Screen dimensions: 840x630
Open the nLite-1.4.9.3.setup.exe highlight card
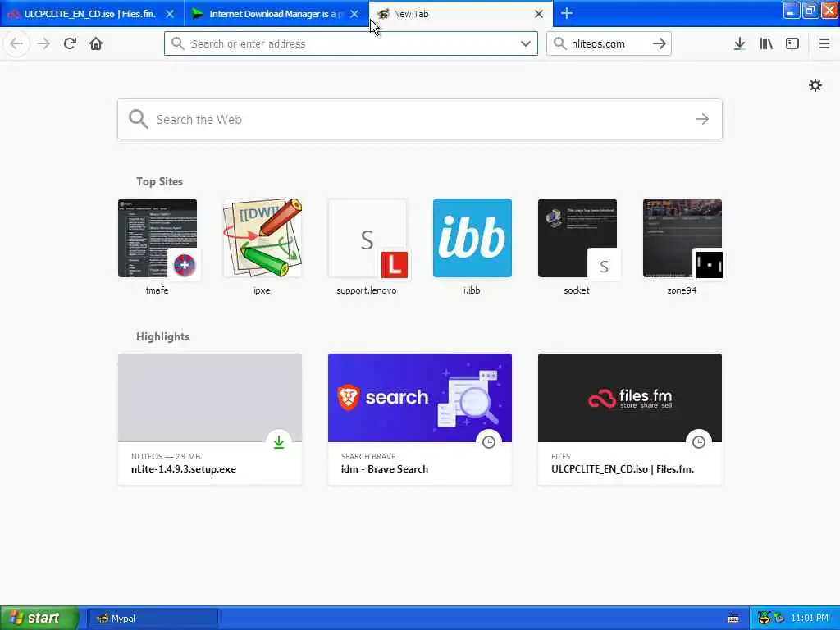click(210, 419)
